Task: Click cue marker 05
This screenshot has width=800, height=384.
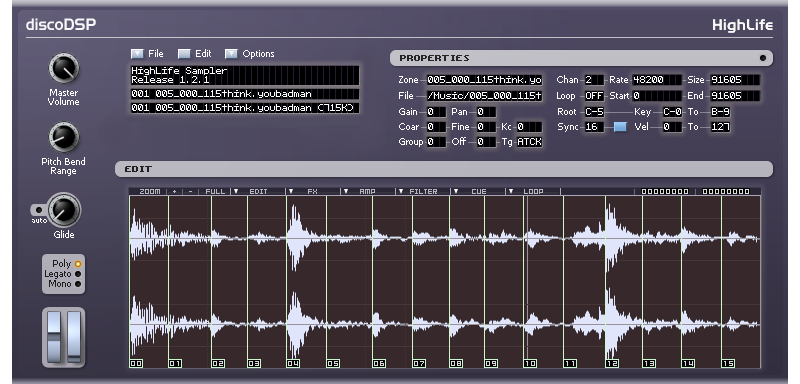Action: click(333, 364)
